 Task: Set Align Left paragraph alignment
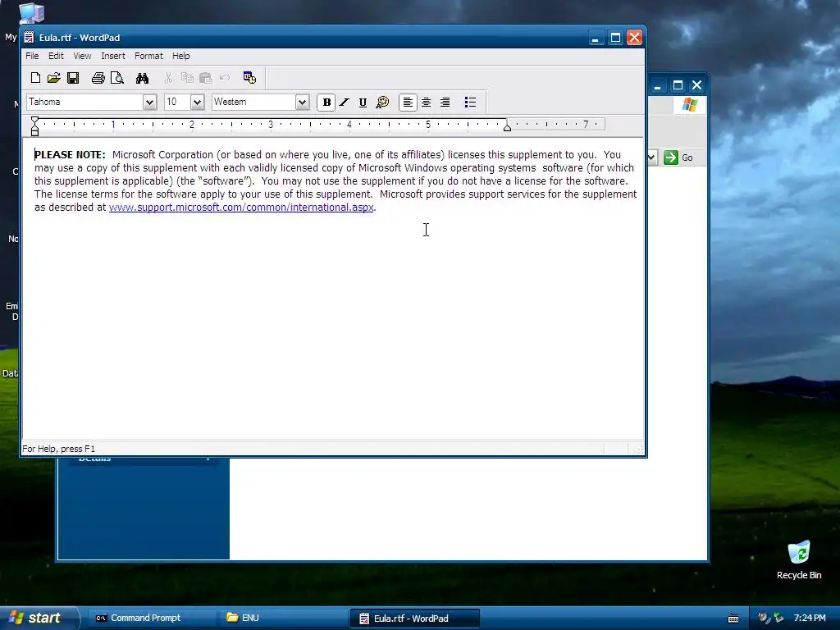408,103
